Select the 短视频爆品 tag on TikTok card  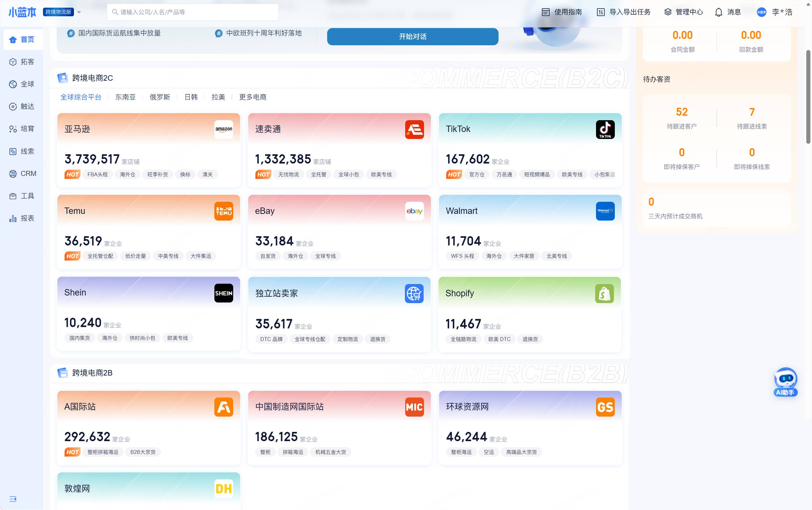(x=537, y=174)
